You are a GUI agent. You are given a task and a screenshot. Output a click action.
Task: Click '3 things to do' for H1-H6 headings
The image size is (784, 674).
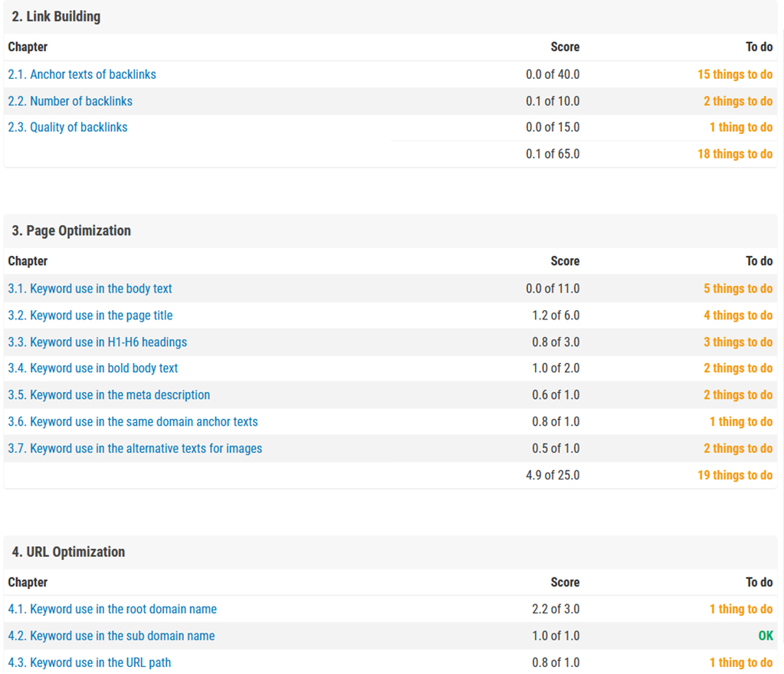coord(738,342)
